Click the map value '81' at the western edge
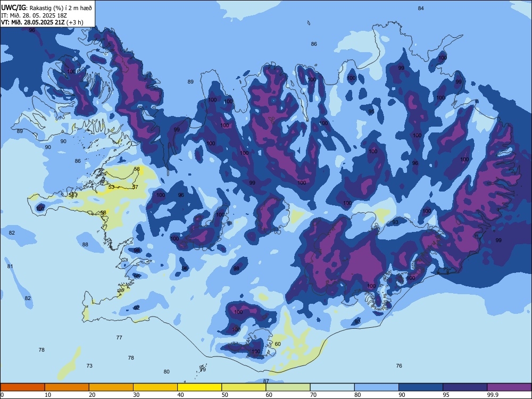 [x=10, y=267]
